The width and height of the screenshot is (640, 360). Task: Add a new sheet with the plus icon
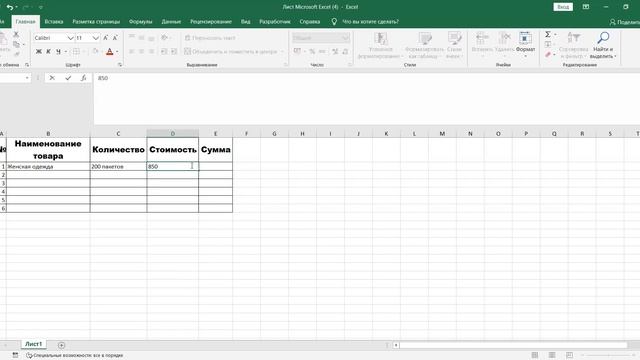point(61,345)
